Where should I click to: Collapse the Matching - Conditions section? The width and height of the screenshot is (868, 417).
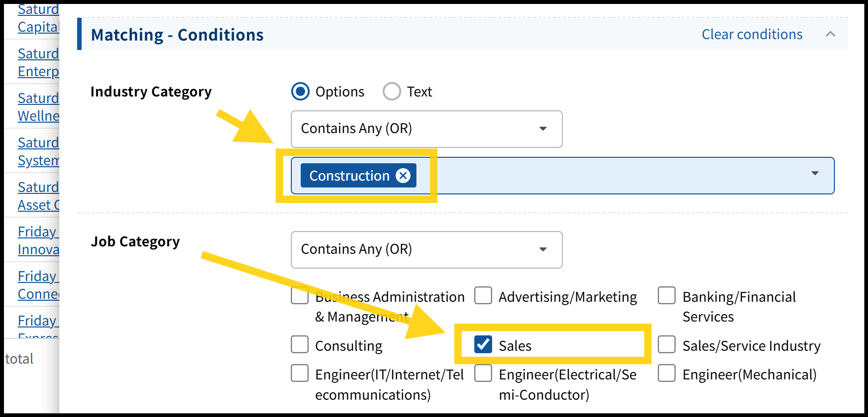click(x=830, y=34)
